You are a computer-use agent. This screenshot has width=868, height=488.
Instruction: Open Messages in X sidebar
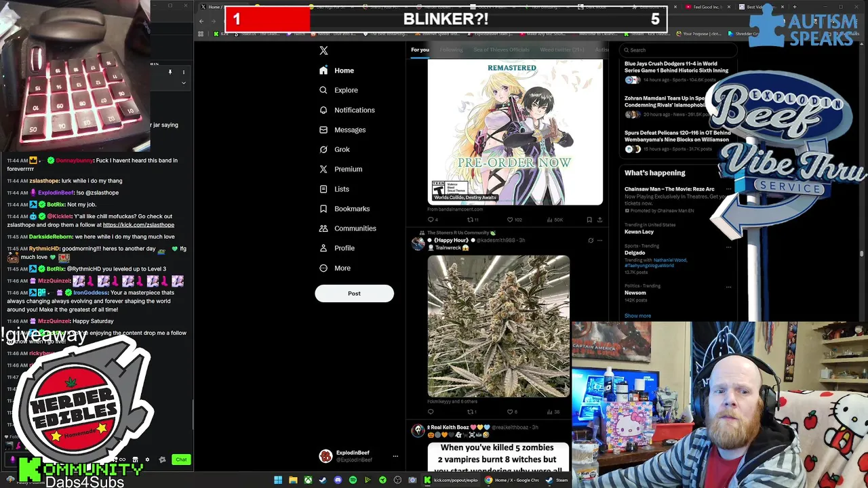point(342,129)
